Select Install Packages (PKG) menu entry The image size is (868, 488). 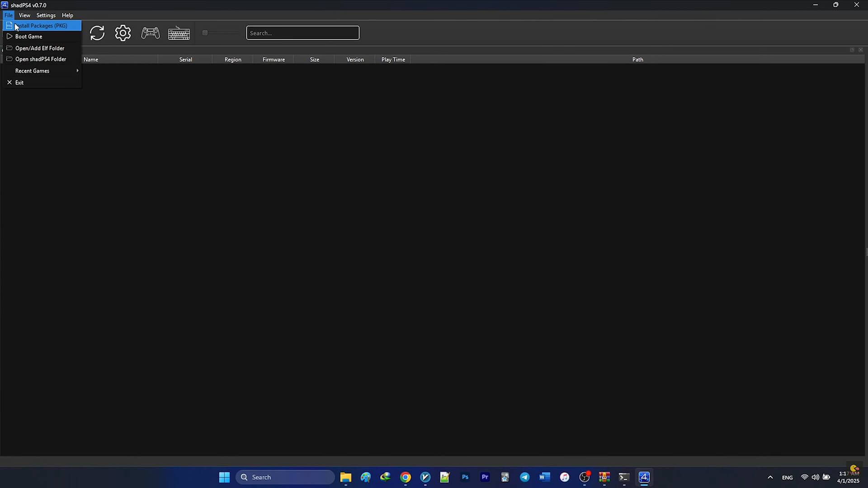tap(42, 26)
